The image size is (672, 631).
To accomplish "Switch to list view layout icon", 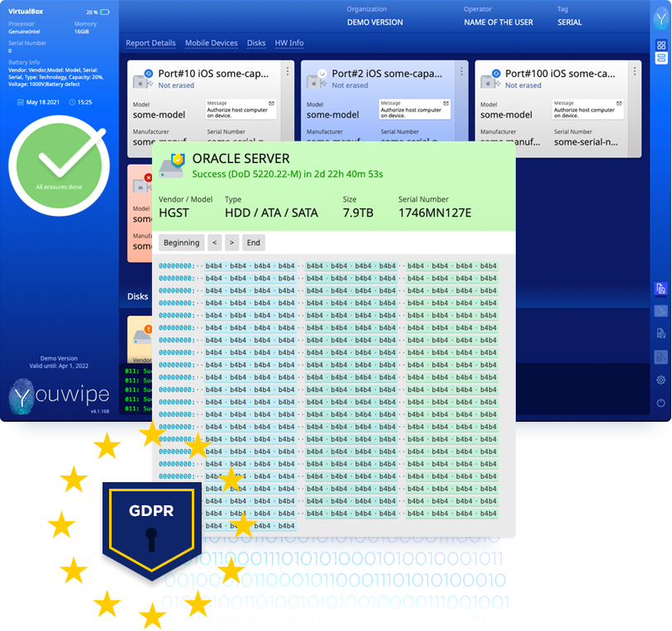I will point(661,58).
